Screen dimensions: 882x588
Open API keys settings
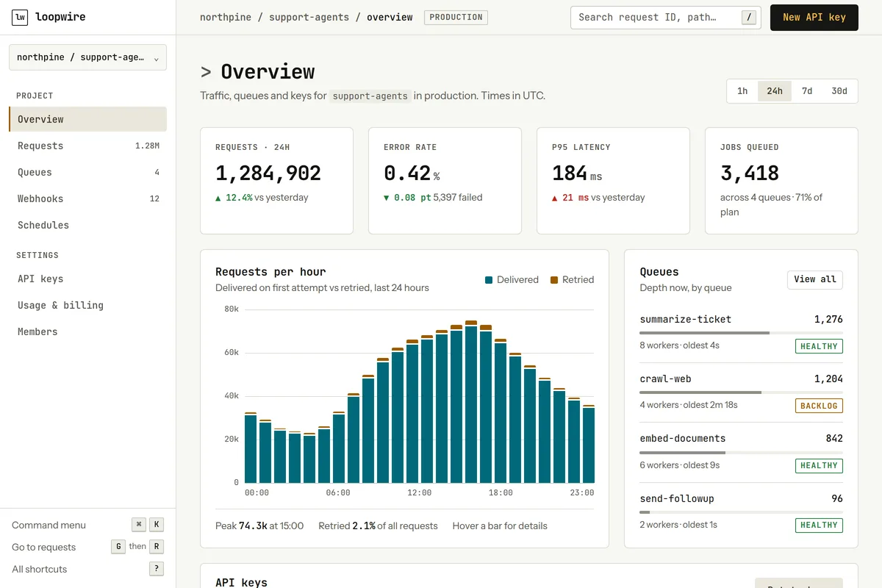pos(87,279)
